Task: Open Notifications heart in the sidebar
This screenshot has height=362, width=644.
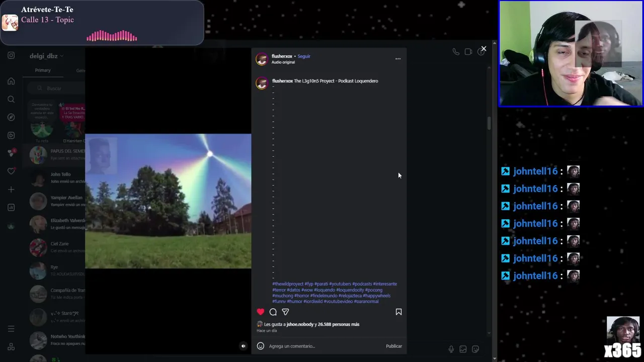Action: click(11, 171)
